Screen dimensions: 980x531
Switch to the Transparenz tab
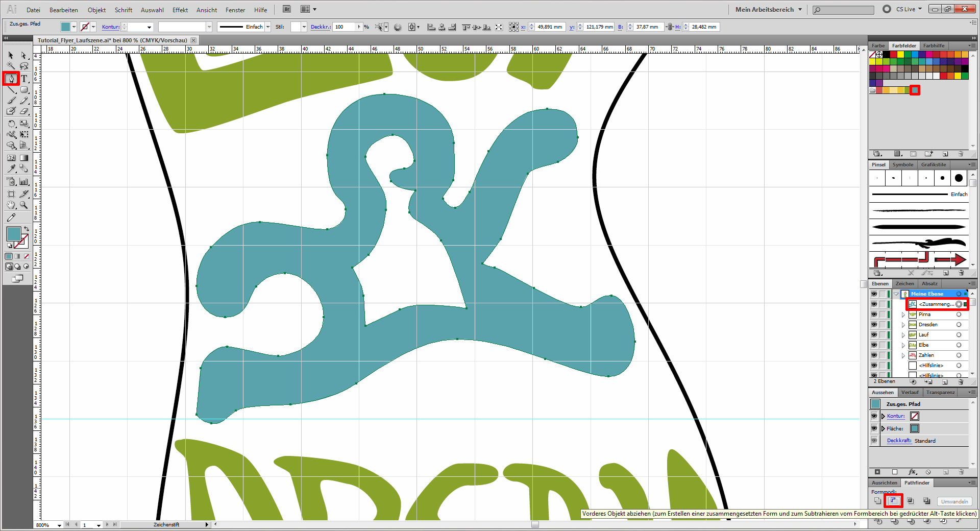point(940,392)
